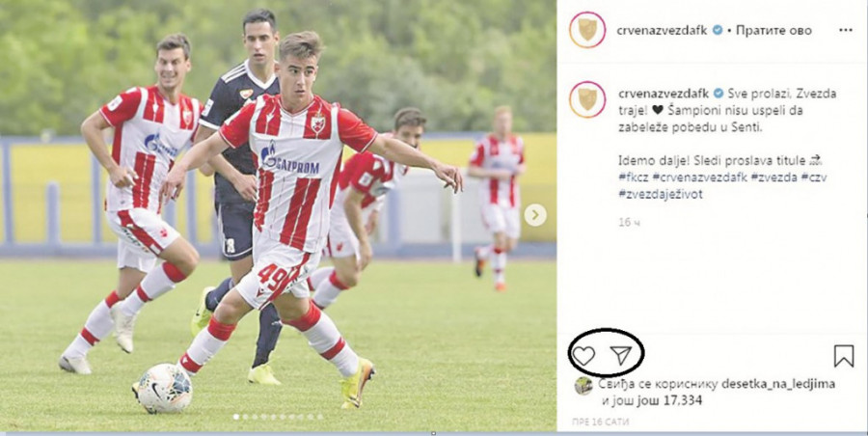This screenshot has width=868, height=436.
Task: Save the post with the bookmark icon
Action: pos(844,356)
